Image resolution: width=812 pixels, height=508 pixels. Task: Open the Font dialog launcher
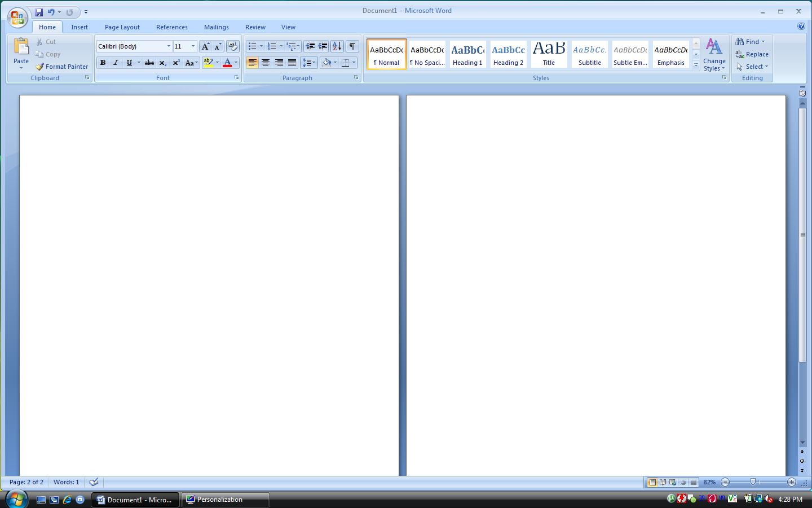pos(236,78)
